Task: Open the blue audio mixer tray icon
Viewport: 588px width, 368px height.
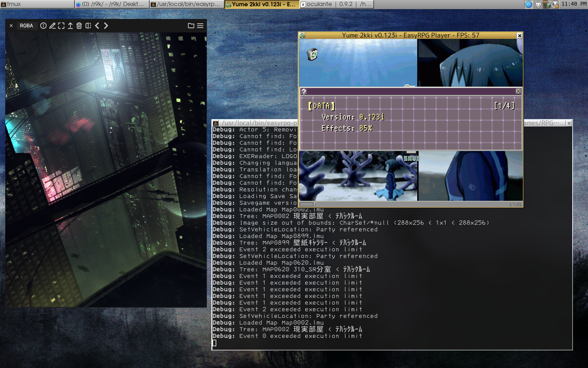Action: coord(528,4)
